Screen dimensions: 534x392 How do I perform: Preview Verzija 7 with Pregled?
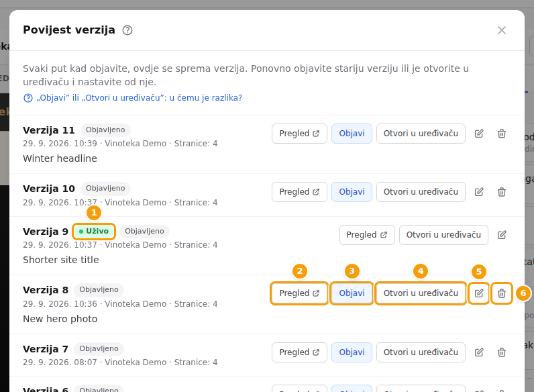pyautogui.click(x=299, y=352)
